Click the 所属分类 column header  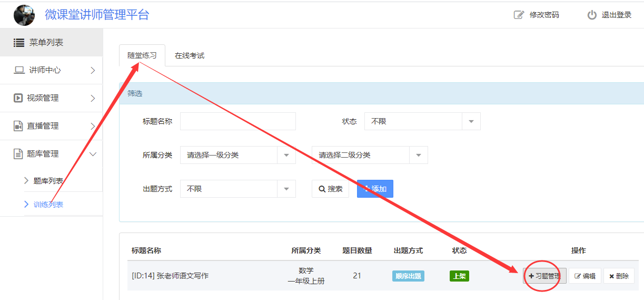tap(306, 250)
